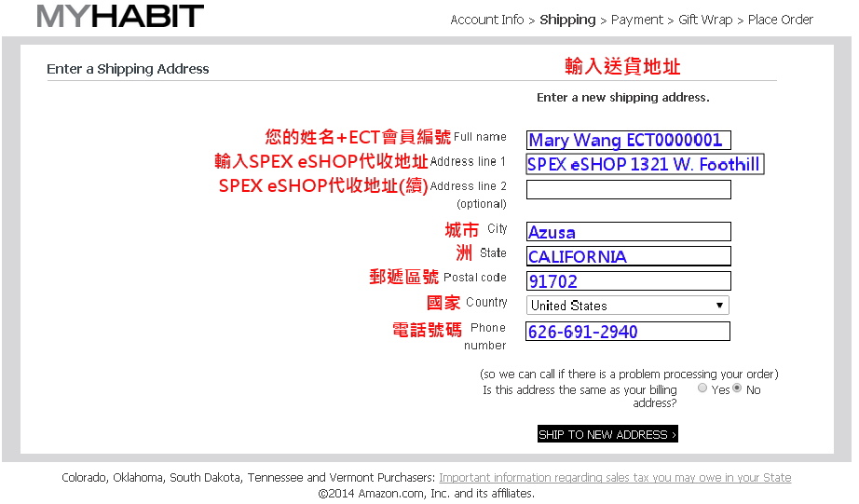
Task: Click the 'City' label
Action: click(498, 228)
